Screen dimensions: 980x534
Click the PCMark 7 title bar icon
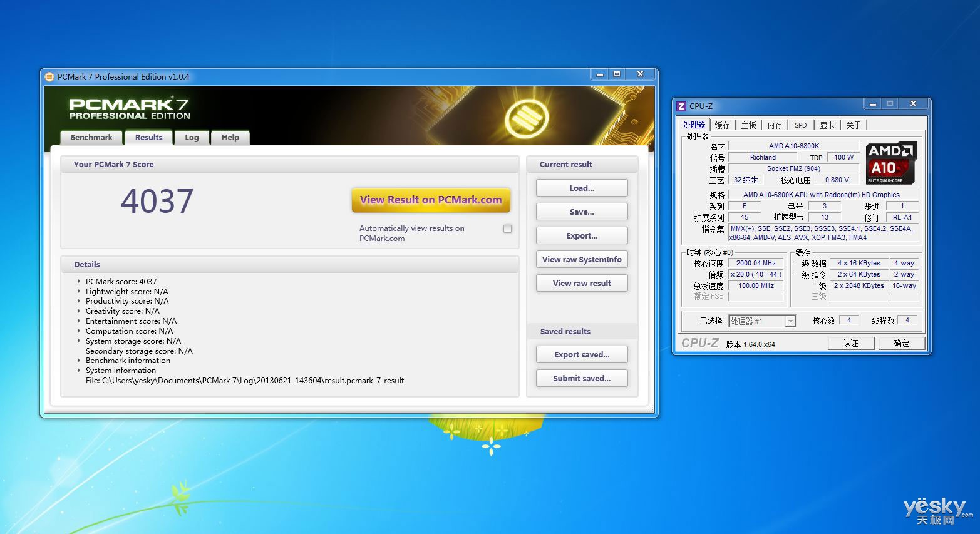[50, 77]
